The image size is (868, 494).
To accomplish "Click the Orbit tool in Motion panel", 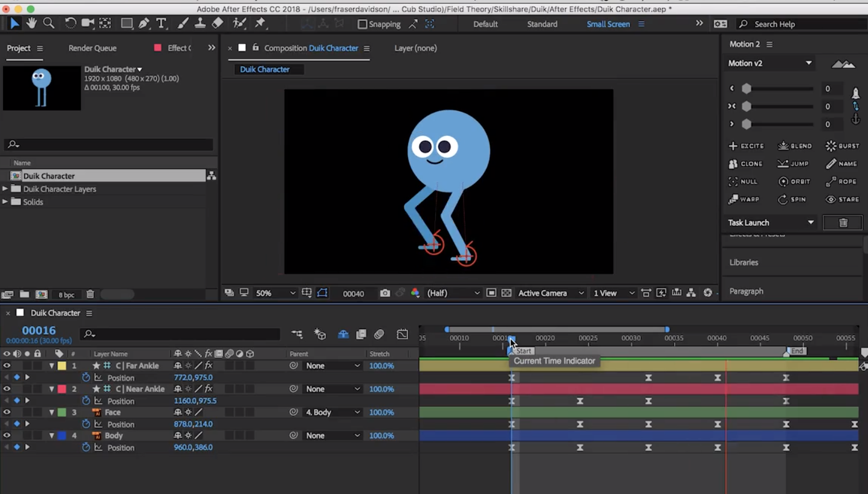I will tap(794, 182).
